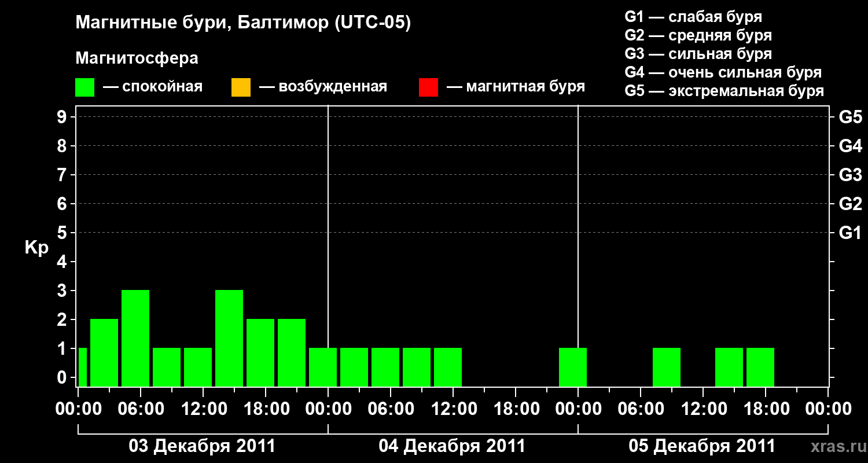Click the Kp 1 bar 07:00–10:00 on 03 Декабря
Viewport: 868px width, 463px height.
(167, 367)
